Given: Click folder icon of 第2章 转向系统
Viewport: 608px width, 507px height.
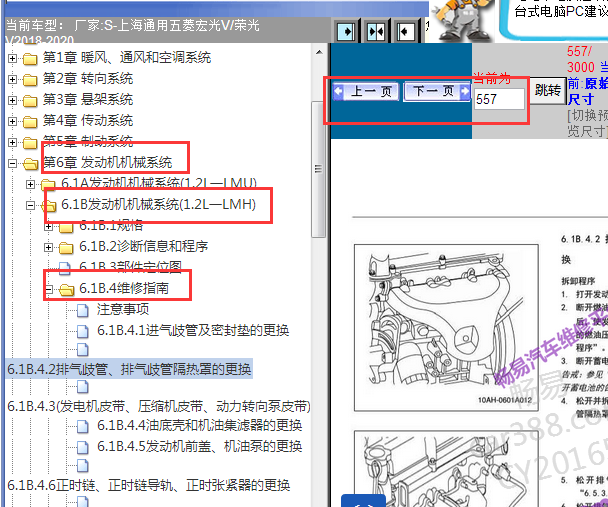Looking at the screenshot, I should click(30, 80).
